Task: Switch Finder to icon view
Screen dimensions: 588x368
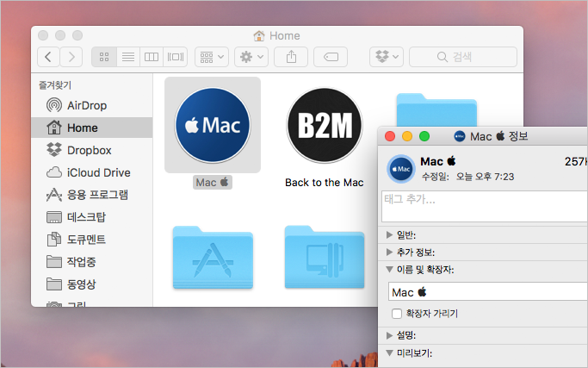Action: [x=104, y=57]
